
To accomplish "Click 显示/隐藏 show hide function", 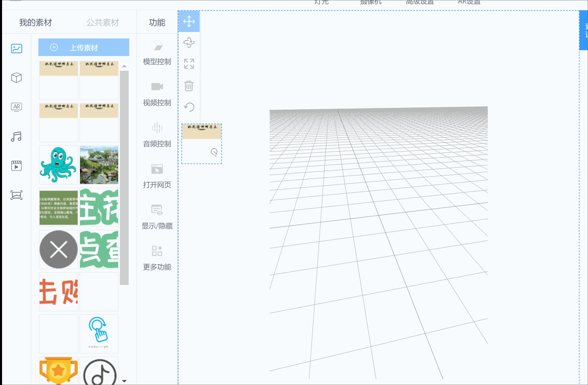I will coord(157,217).
